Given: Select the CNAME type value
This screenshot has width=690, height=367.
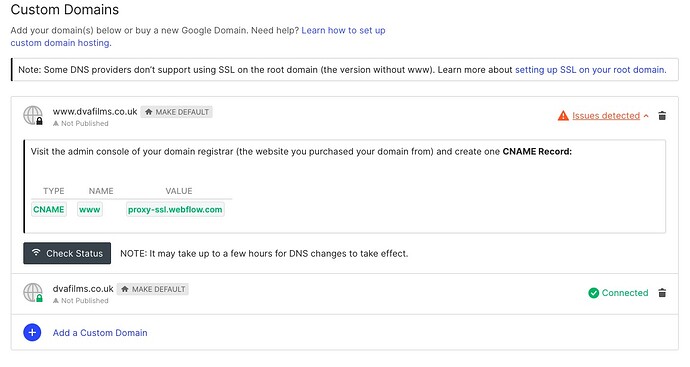Looking at the screenshot, I should (x=49, y=209).
